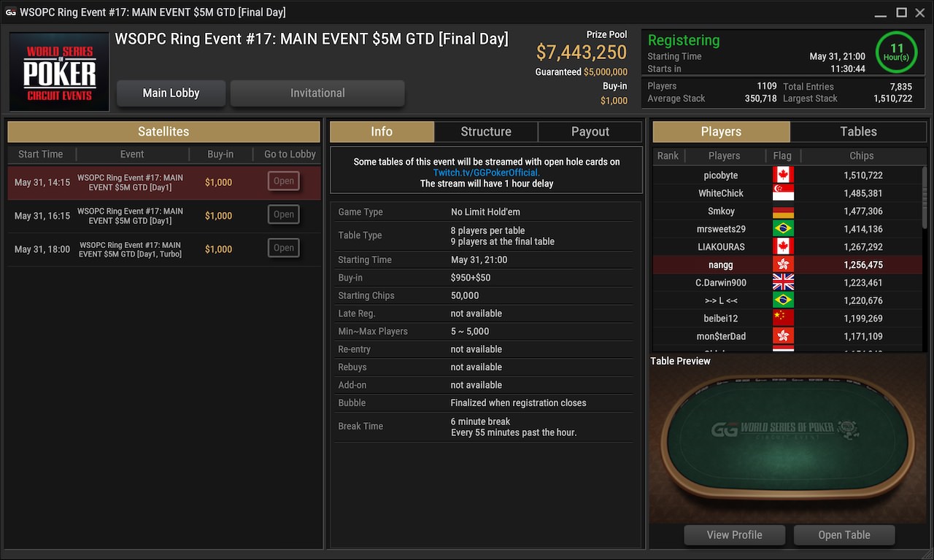934x560 pixels.
Task: Switch to the Tables tab
Action: [858, 131]
